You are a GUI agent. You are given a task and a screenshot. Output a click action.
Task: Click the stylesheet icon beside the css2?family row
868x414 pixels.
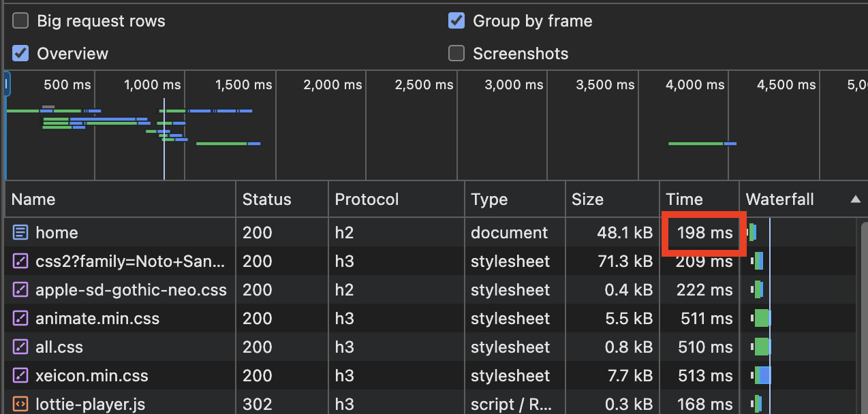pos(20,261)
